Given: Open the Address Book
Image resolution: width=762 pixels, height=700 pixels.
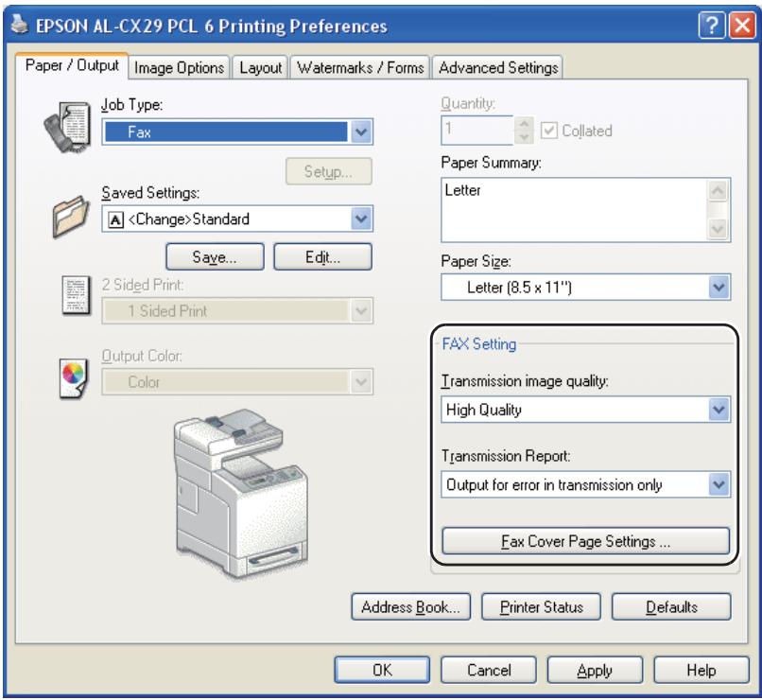Looking at the screenshot, I should coord(410,606).
